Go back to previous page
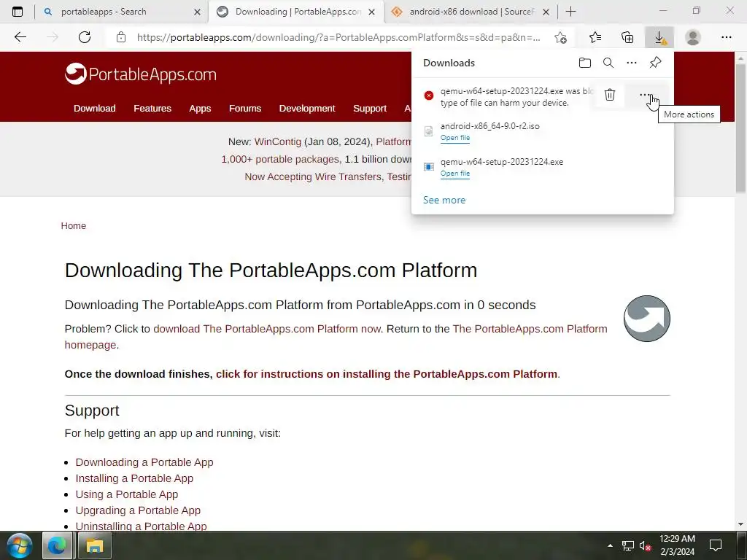The image size is (747, 560). [20, 37]
